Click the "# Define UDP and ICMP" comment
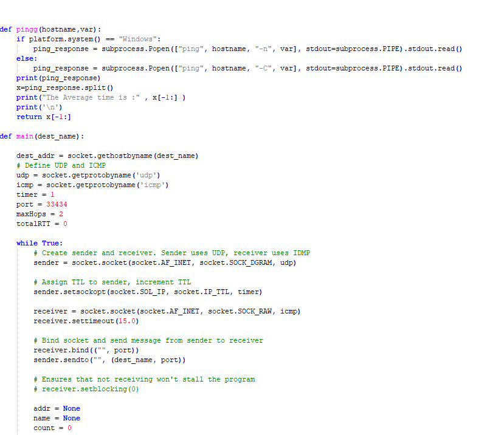The width and height of the screenshot is (504, 435). tap(61, 165)
